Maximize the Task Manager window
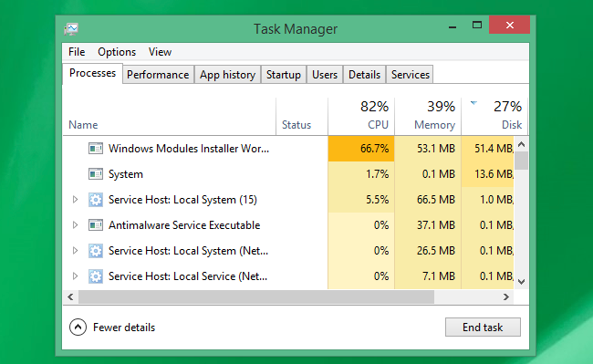 point(477,26)
